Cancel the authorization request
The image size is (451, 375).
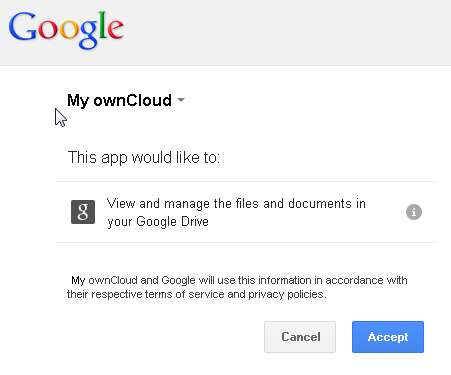pos(300,337)
